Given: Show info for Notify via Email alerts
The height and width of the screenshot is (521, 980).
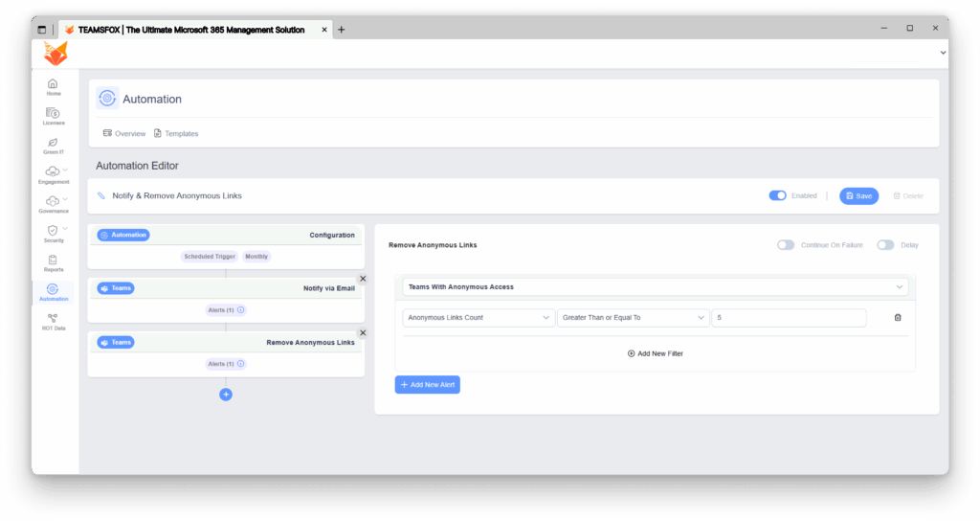Looking at the screenshot, I should [240, 310].
